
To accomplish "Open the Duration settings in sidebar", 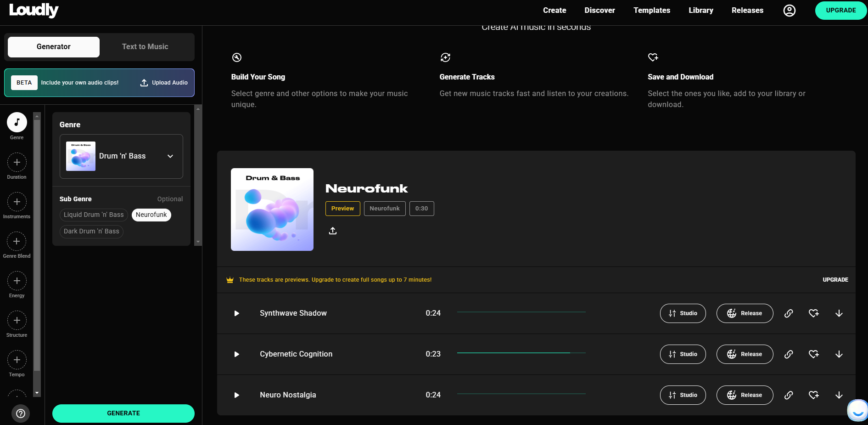I will [x=17, y=163].
